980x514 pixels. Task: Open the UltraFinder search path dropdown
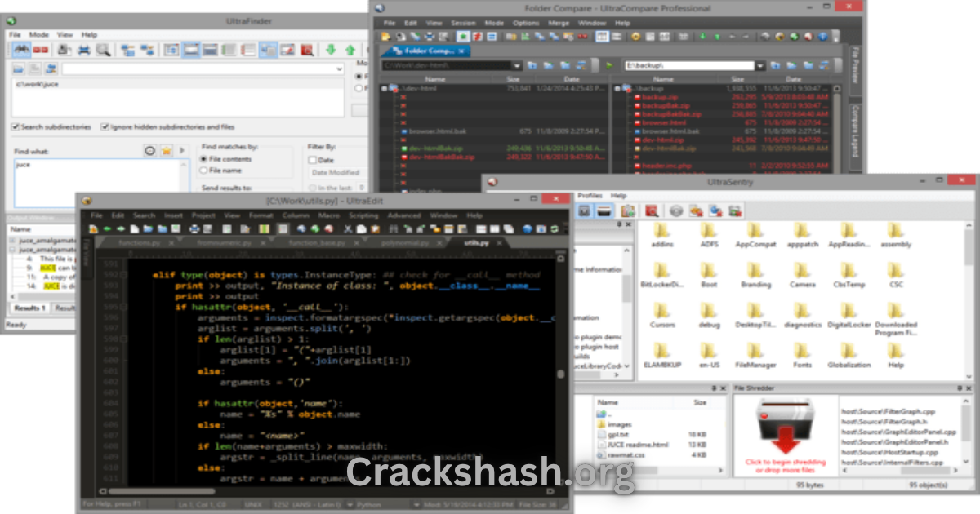pyautogui.click(x=339, y=69)
